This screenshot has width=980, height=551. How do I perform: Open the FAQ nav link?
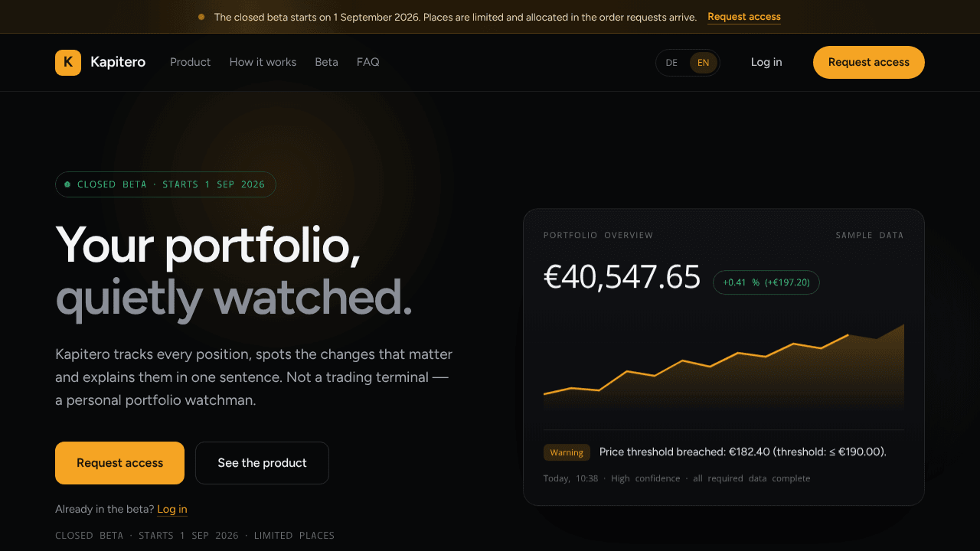pos(368,62)
